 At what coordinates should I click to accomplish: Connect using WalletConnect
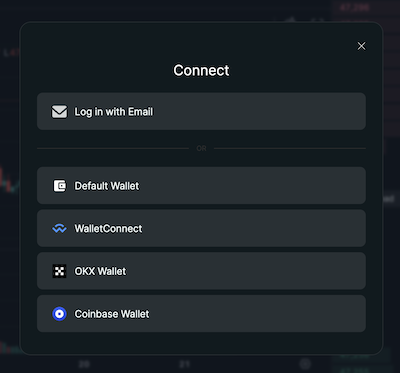[x=201, y=228]
